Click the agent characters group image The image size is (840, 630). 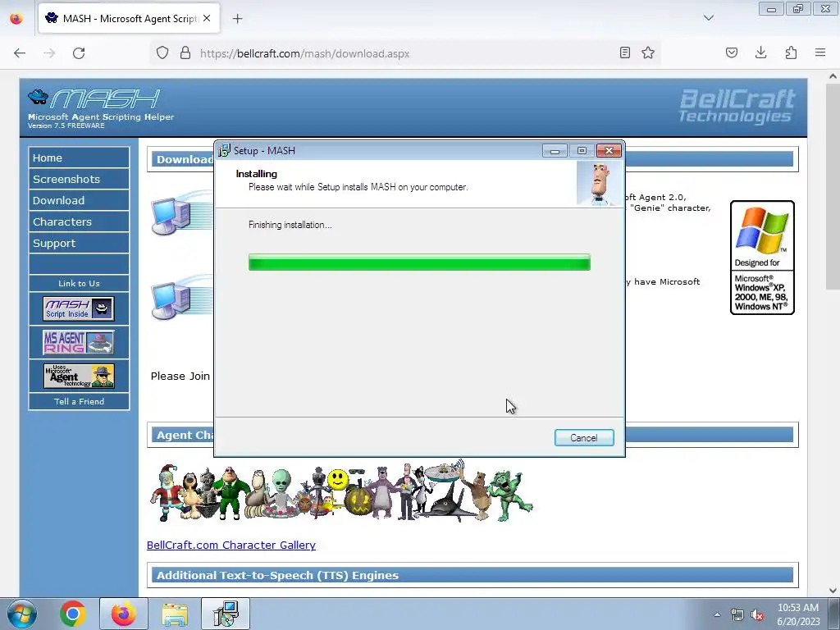click(x=341, y=491)
